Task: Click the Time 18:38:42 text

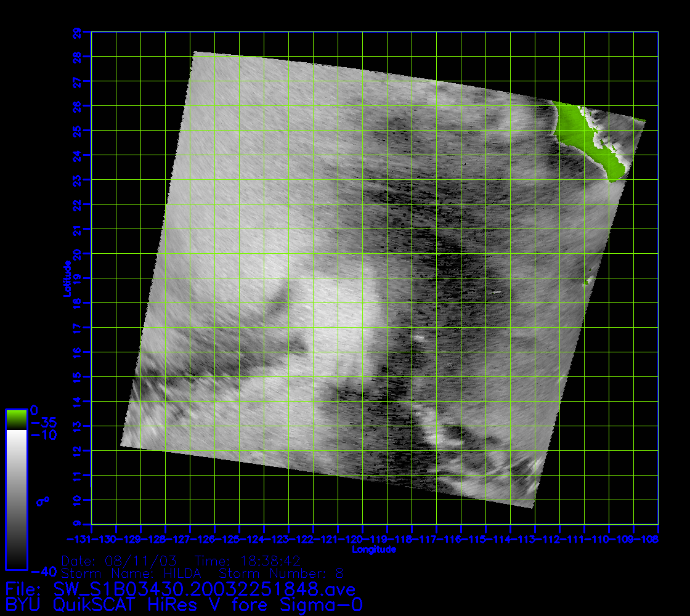Action: point(249,561)
